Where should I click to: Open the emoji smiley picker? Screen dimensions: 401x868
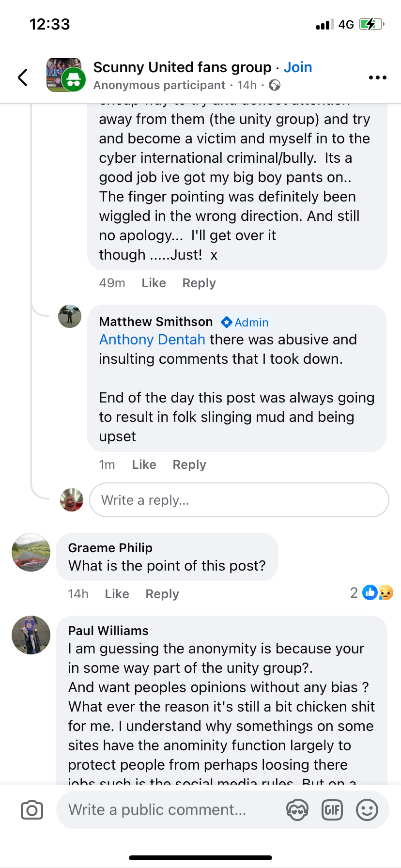click(x=367, y=810)
